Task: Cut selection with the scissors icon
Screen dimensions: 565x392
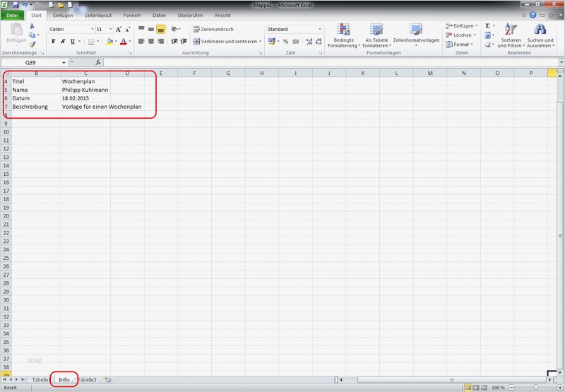Action: pyautogui.click(x=32, y=26)
